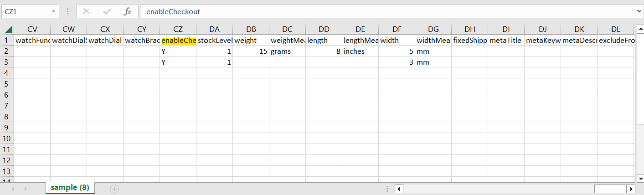Select row 5 header
The width and height of the screenshot is (644, 195).
[7, 84]
